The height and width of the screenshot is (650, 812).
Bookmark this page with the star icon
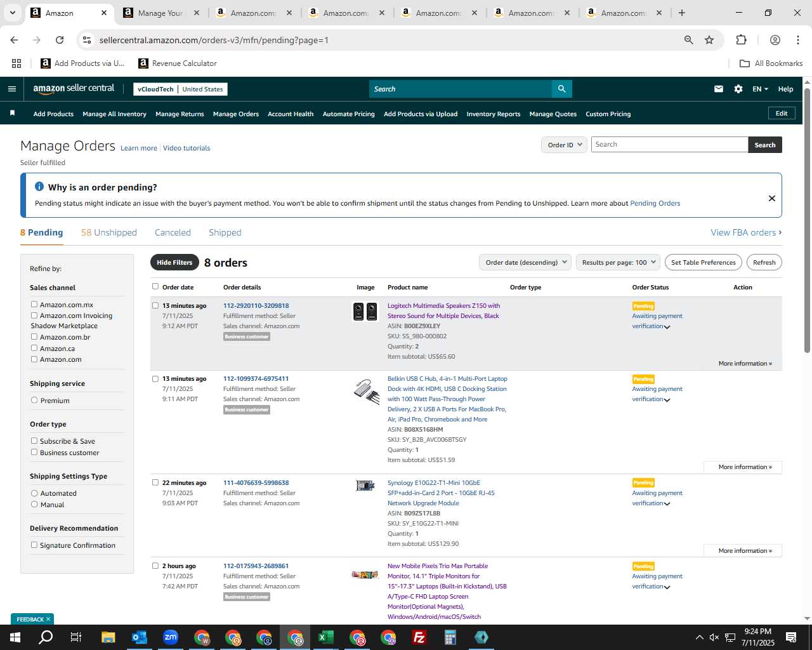(x=709, y=40)
